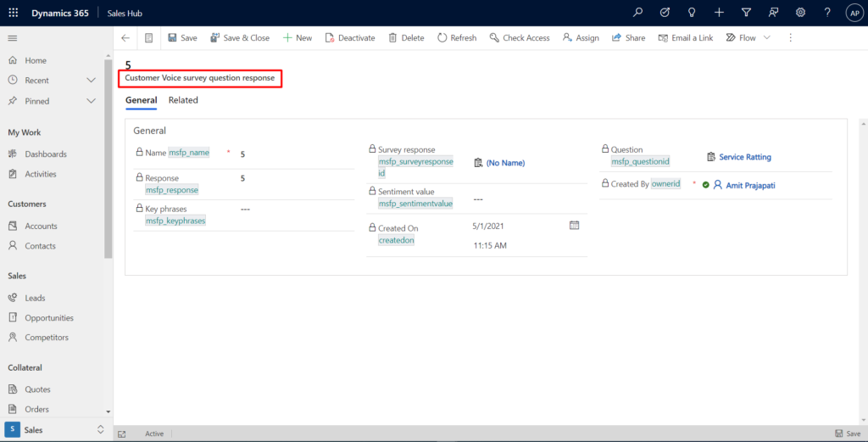Refresh the form
This screenshot has width=868, height=442.
[457, 37]
